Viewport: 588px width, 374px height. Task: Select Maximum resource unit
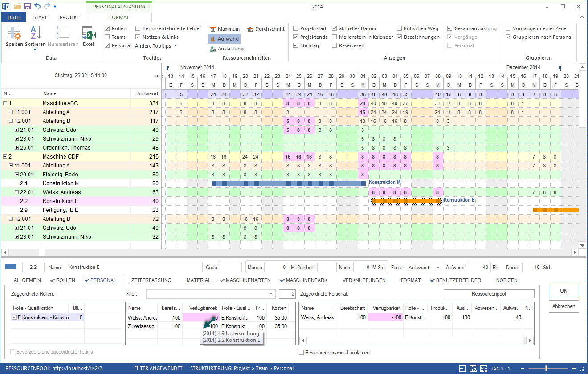point(225,29)
